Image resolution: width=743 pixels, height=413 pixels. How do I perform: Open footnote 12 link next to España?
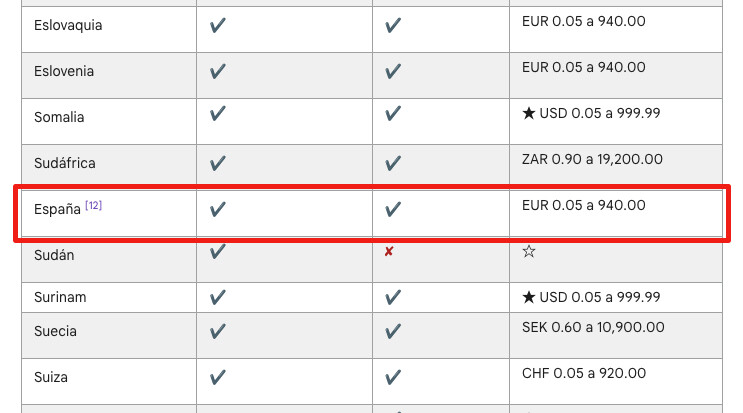point(93,206)
